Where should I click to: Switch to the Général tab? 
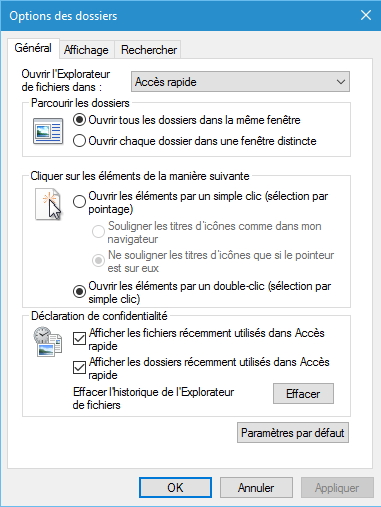(33, 48)
